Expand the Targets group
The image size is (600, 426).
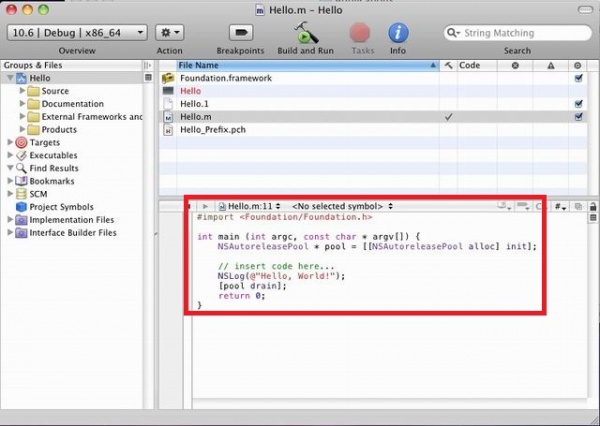click(10, 142)
